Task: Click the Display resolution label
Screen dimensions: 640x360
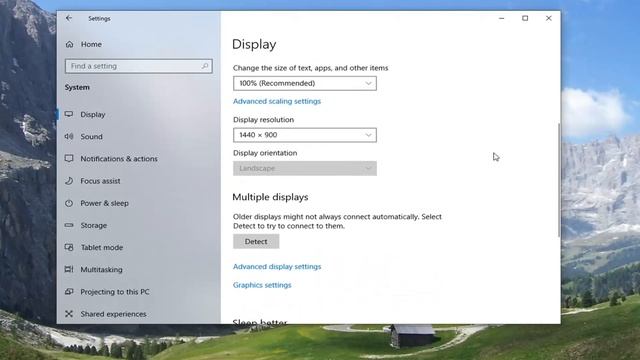Action: pyautogui.click(x=263, y=120)
